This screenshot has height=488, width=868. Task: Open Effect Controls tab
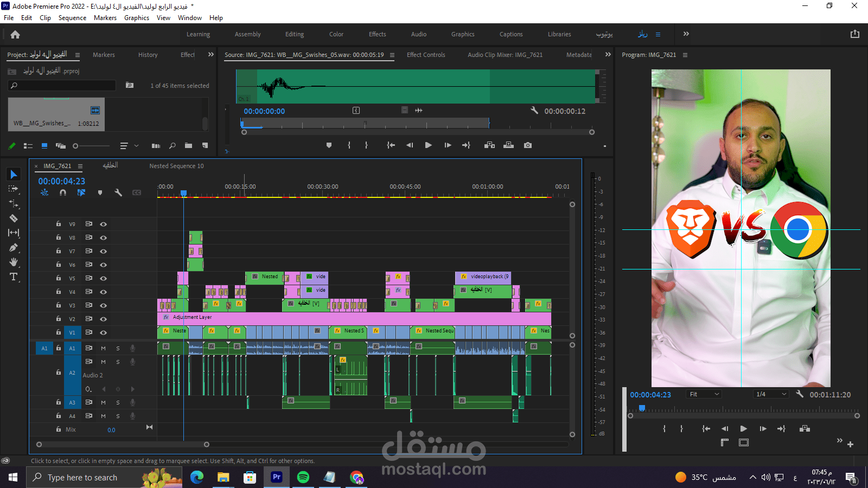pyautogui.click(x=426, y=55)
